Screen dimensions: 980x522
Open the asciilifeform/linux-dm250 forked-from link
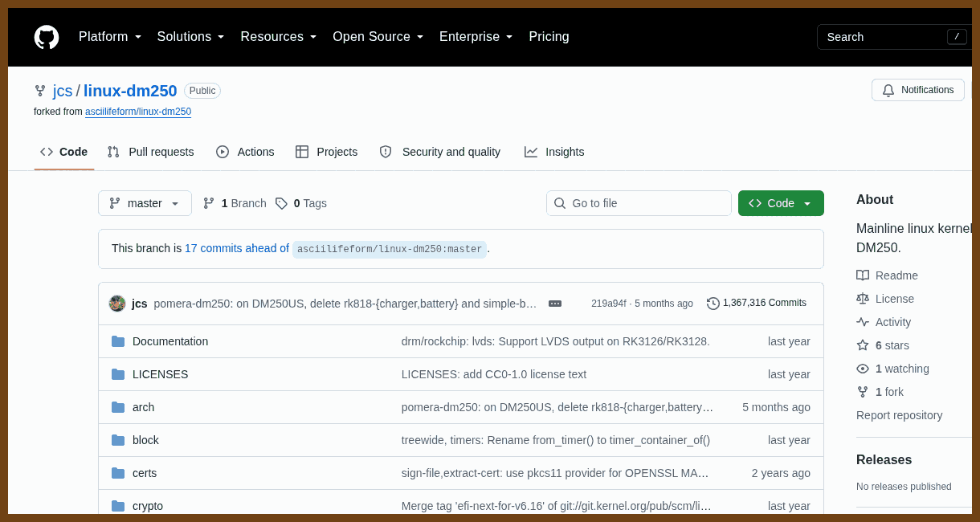point(138,112)
